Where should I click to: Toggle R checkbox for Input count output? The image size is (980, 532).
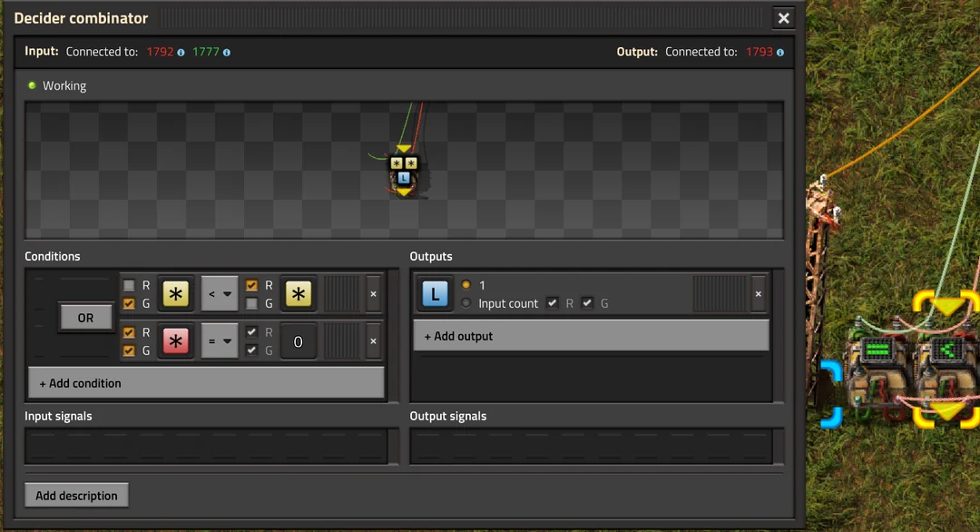553,303
